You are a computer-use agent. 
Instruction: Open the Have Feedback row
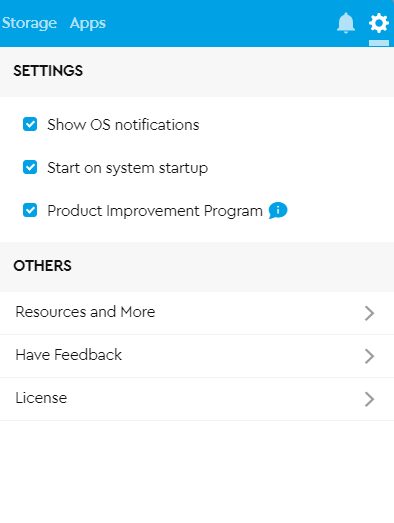pos(197,356)
